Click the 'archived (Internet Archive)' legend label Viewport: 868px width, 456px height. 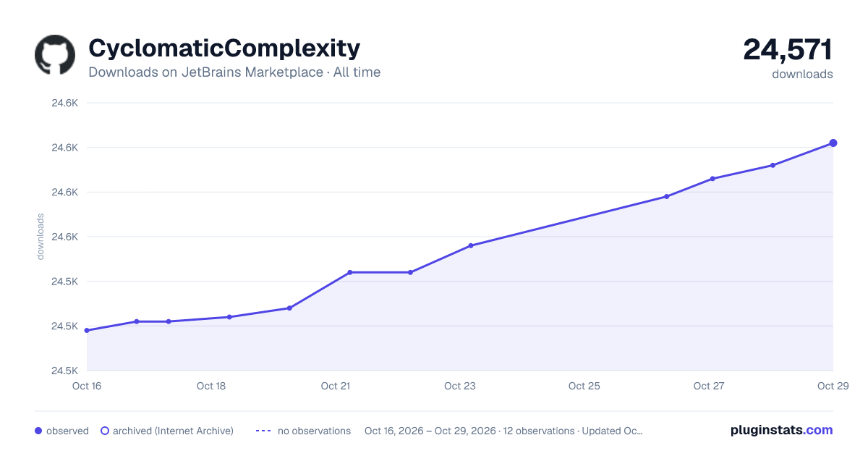(x=173, y=431)
